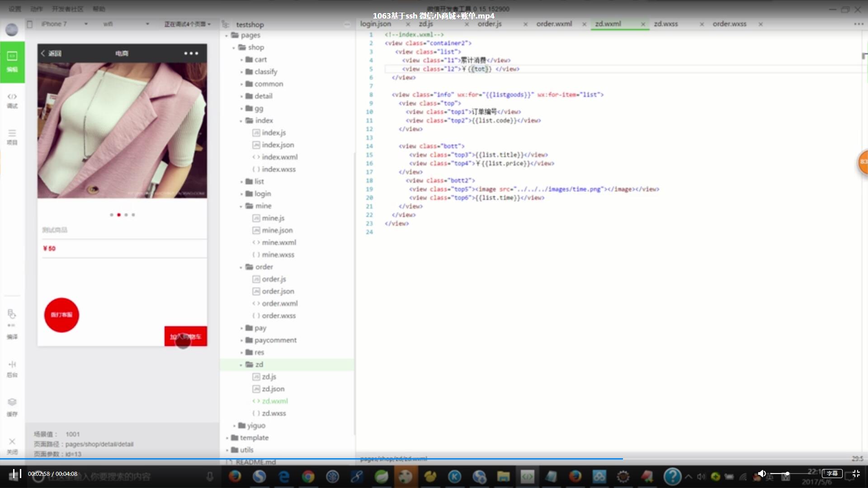This screenshot has width=868, height=488.
Task: Open the file explorer taskbar icon
Action: 503,476
